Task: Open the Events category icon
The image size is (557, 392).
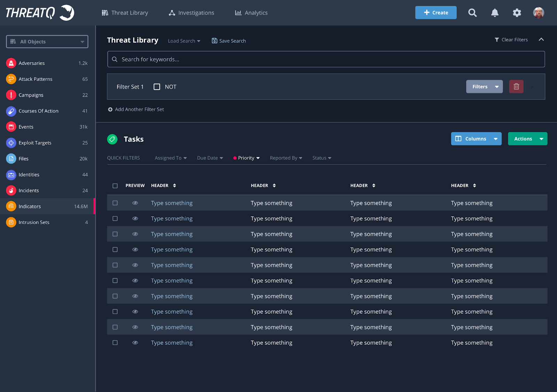Action: [11, 127]
